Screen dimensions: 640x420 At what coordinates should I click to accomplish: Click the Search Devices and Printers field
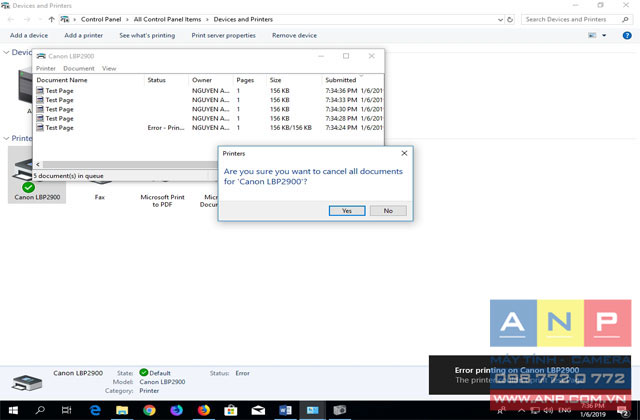point(570,19)
